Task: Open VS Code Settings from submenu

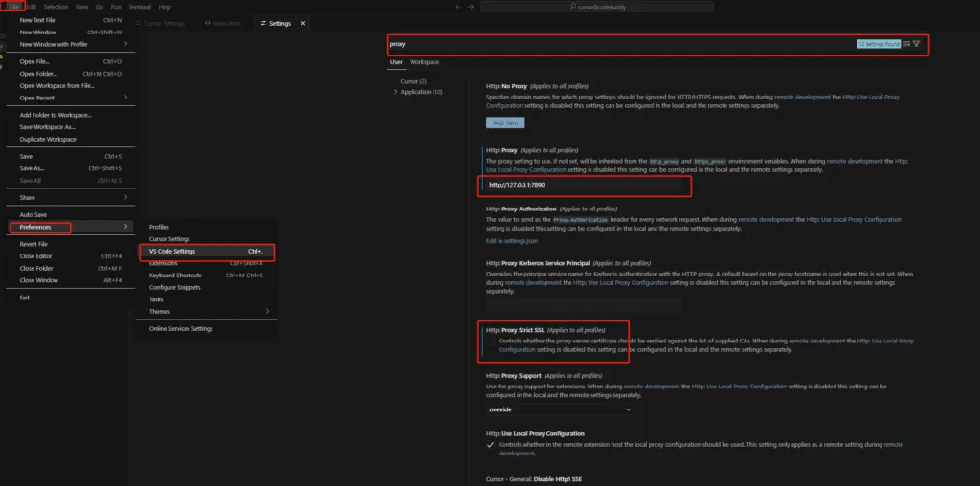Action: point(207,251)
